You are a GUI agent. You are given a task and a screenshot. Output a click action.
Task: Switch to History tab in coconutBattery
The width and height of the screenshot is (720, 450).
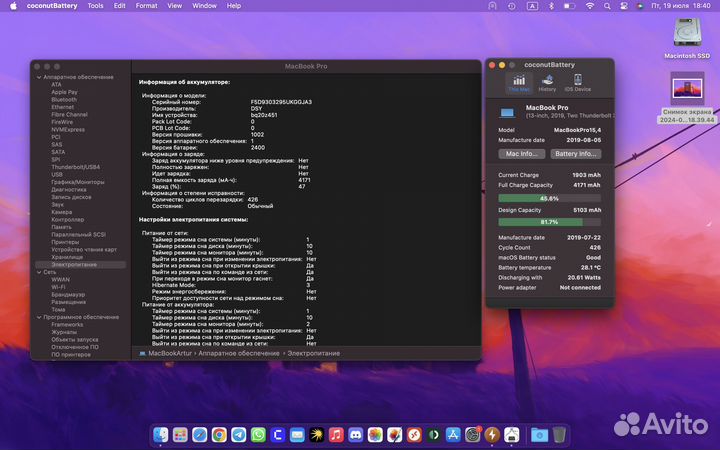click(x=547, y=83)
